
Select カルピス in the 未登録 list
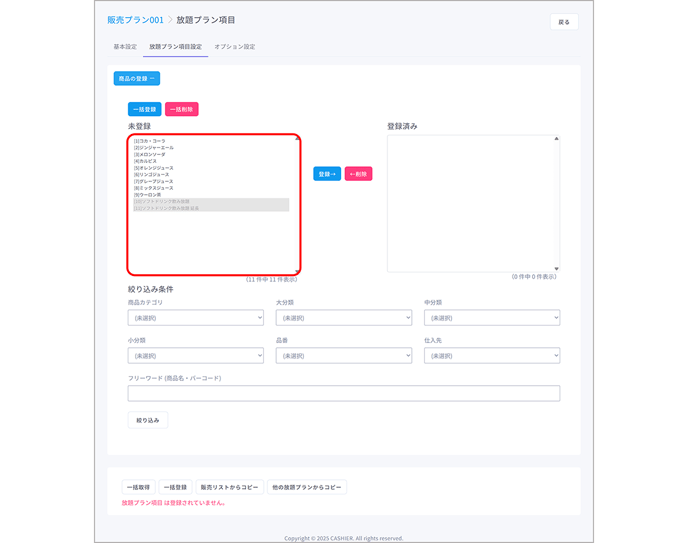[211, 161]
